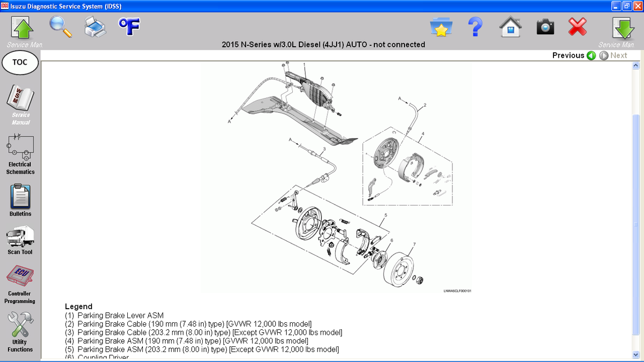
Task: Click the vertical scrollbar thumb
Action: tap(636, 224)
